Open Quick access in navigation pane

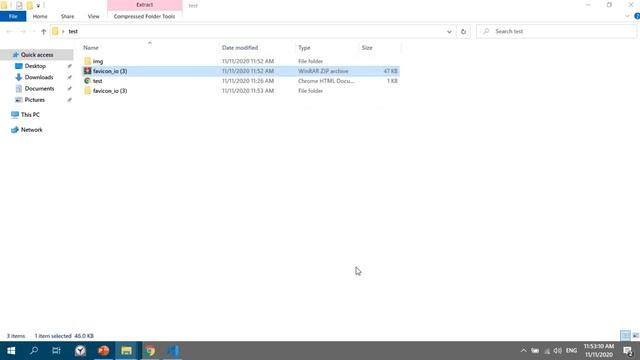tap(37, 55)
